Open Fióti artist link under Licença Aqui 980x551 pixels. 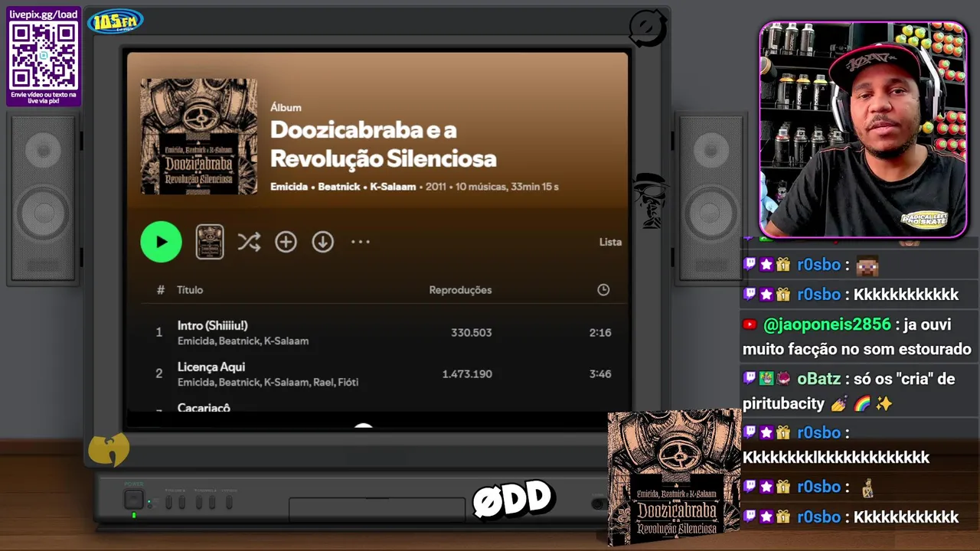348,382
